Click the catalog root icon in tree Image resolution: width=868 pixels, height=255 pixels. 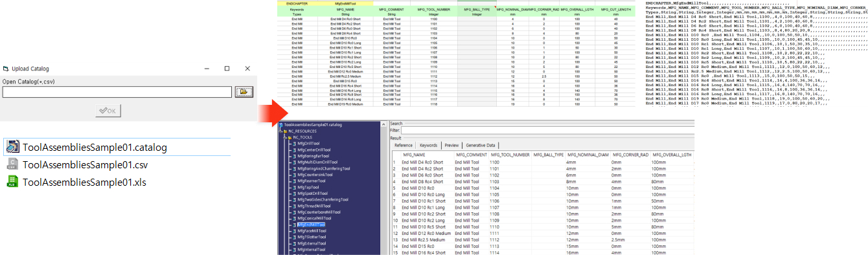pyautogui.click(x=281, y=124)
